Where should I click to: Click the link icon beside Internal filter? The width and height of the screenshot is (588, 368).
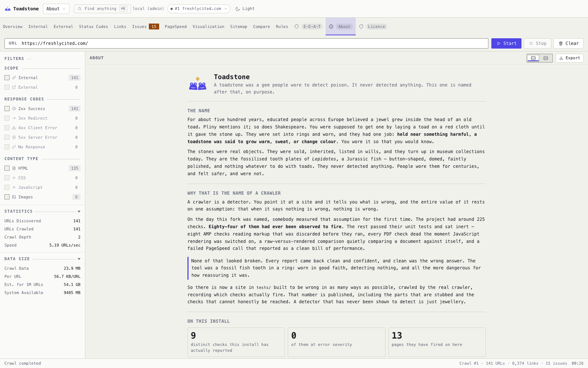(14, 78)
